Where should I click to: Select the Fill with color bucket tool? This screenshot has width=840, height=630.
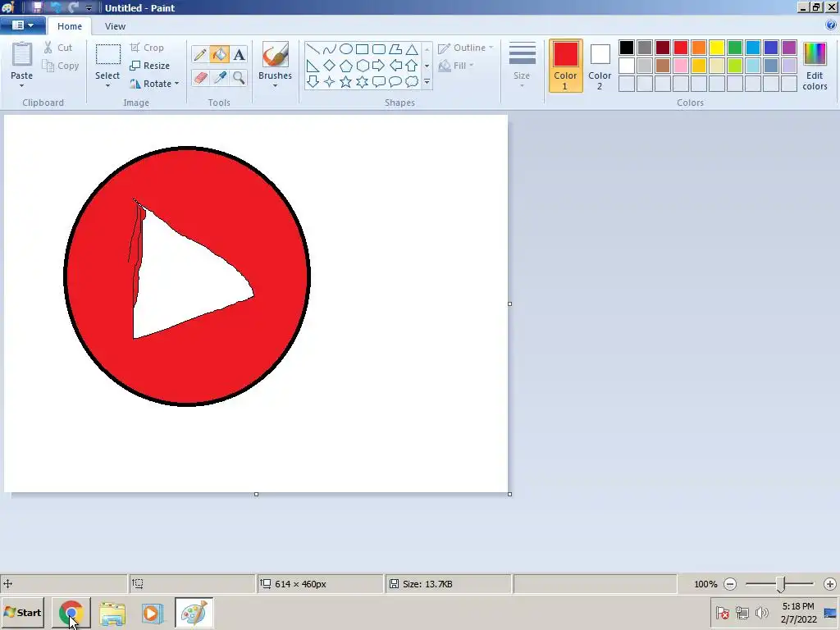pyautogui.click(x=219, y=55)
